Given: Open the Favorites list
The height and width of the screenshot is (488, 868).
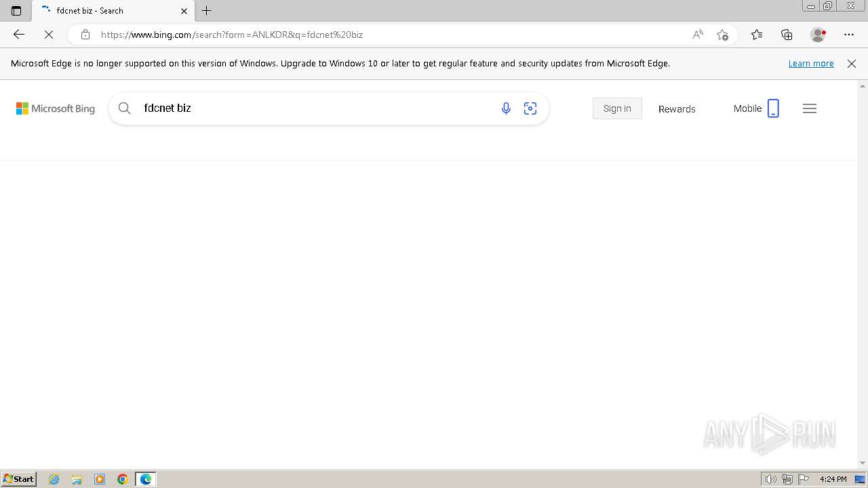Looking at the screenshot, I should [x=757, y=35].
